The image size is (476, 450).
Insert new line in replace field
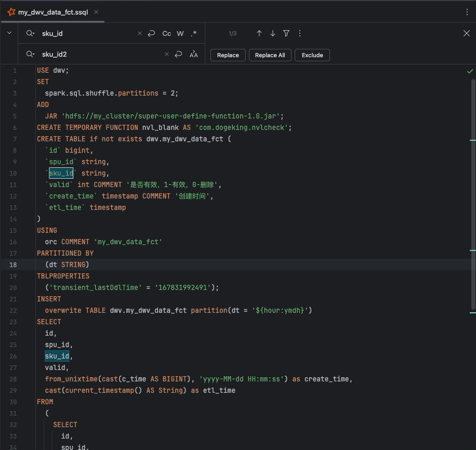(179, 55)
